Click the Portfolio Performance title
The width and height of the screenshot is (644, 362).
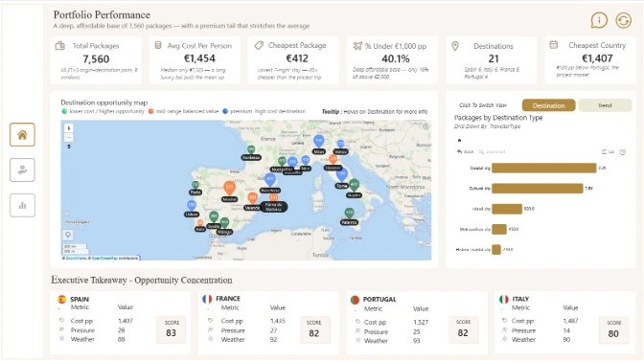102,14
